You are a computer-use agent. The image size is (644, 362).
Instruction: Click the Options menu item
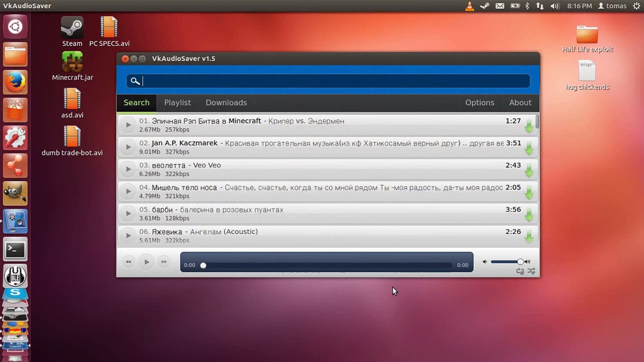480,103
